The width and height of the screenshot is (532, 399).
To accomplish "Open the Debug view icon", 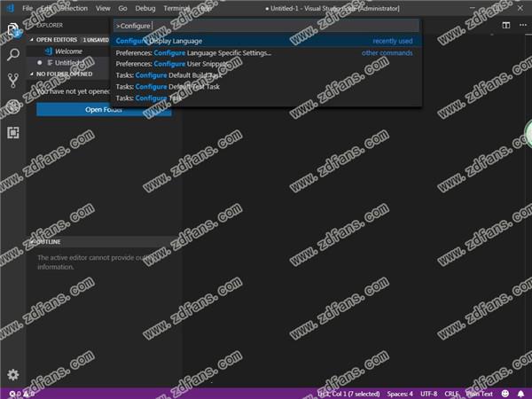I will coord(13,106).
